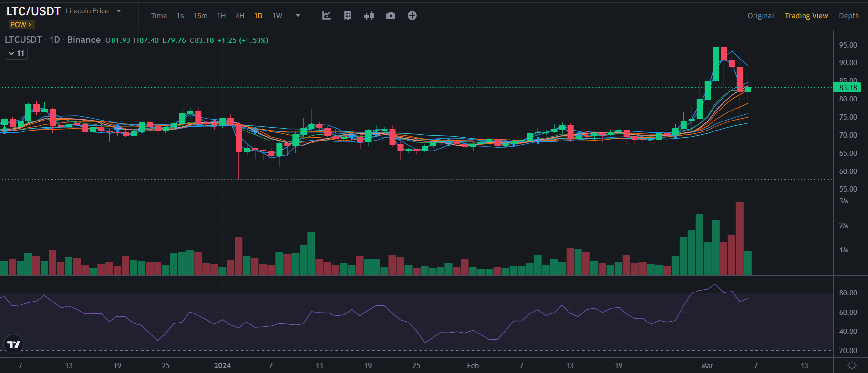Click the 83.18 current price label
868x373 pixels.
click(x=847, y=87)
